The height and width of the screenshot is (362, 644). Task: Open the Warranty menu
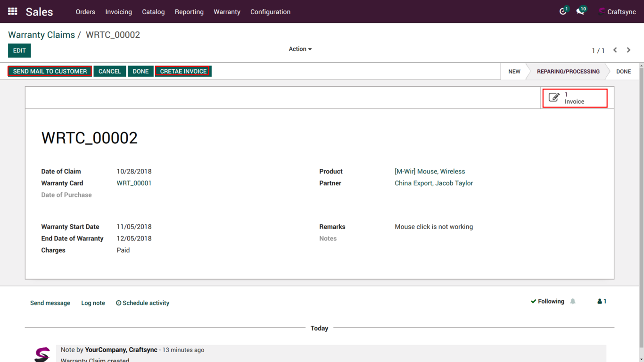tap(227, 12)
